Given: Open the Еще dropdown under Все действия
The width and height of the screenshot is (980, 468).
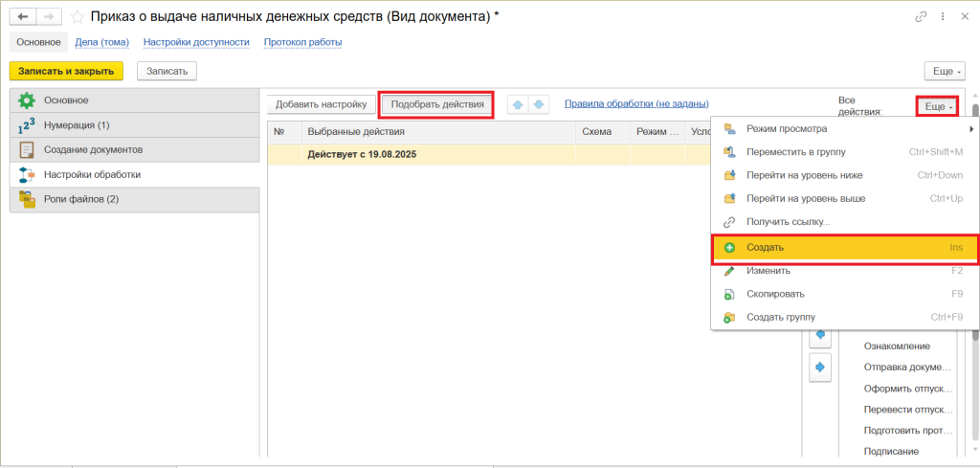Looking at the screenshot, I should pyautogui.click(x=938, y=106).
